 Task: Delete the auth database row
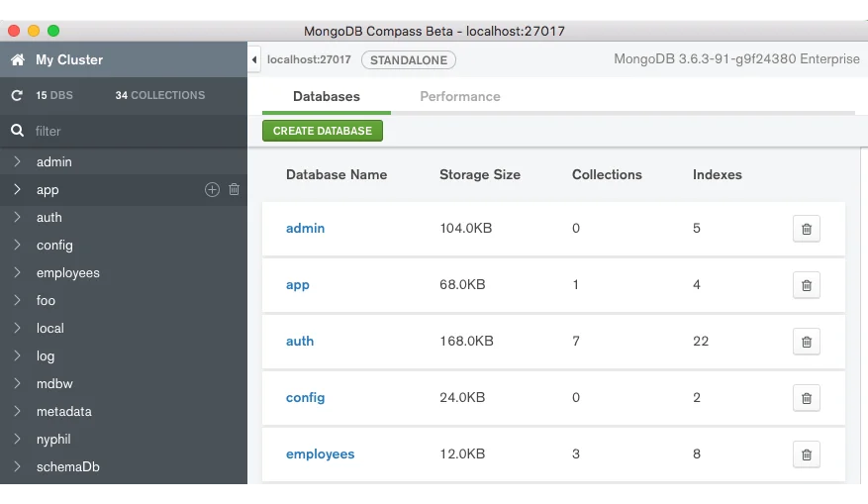[806, 342]
